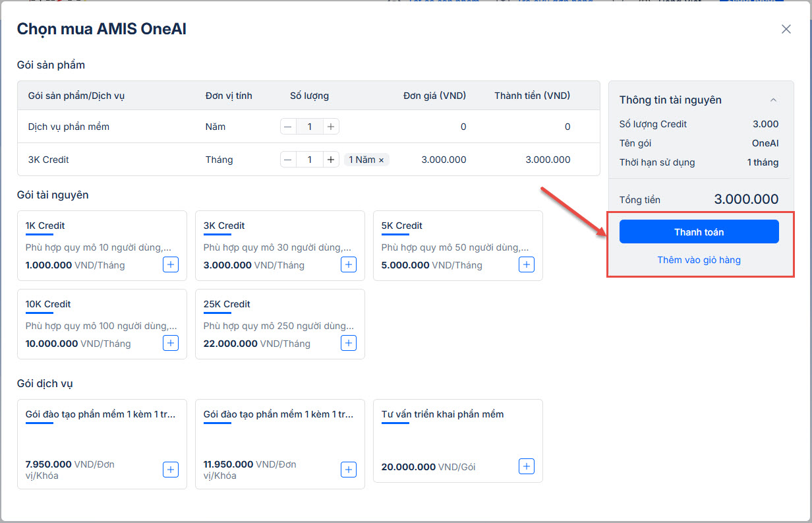The image size is (812, 523).
Task: Add the 5K Credit package
Action: click(527, 264)
